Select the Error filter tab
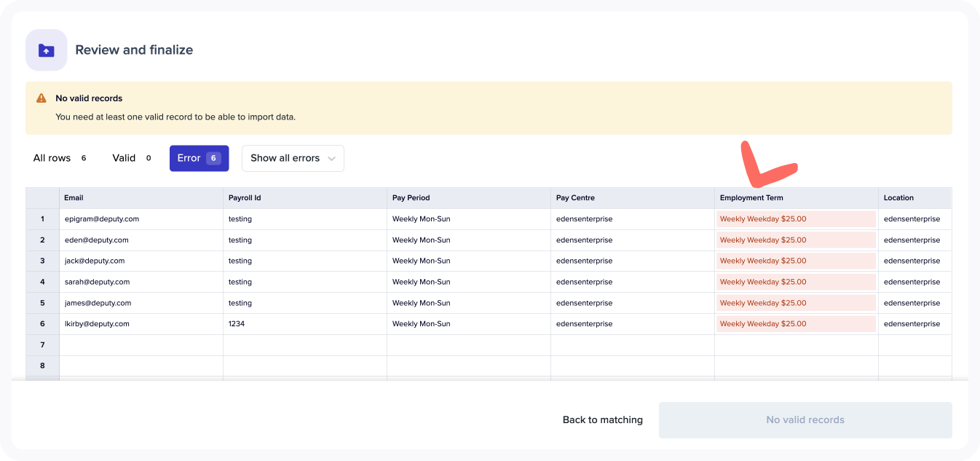 (x=199, y=158)
